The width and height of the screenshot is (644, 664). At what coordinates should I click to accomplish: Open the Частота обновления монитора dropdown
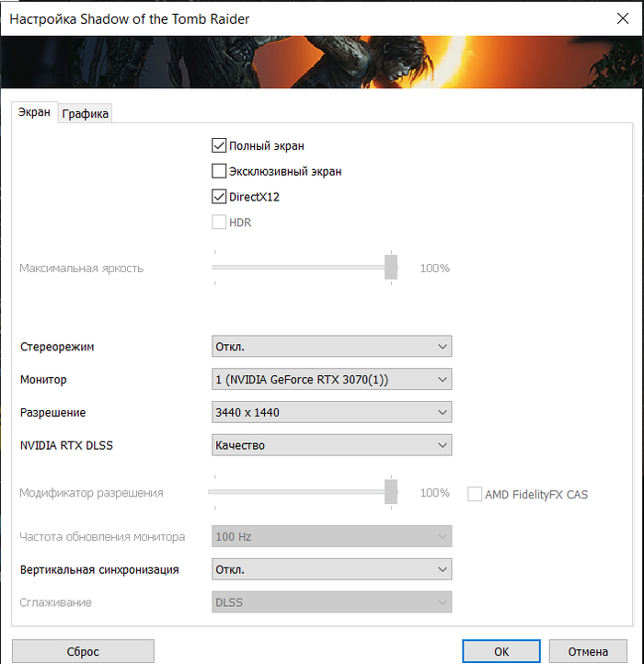332,536
